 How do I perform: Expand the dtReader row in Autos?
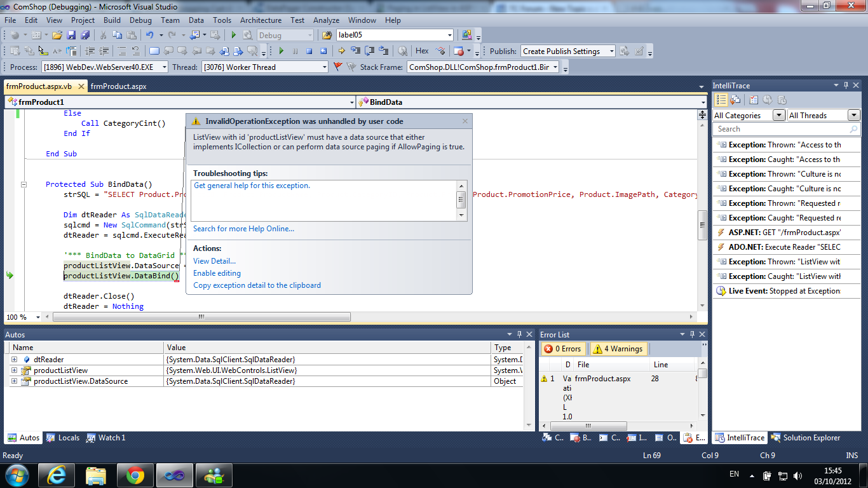(14, 360)
